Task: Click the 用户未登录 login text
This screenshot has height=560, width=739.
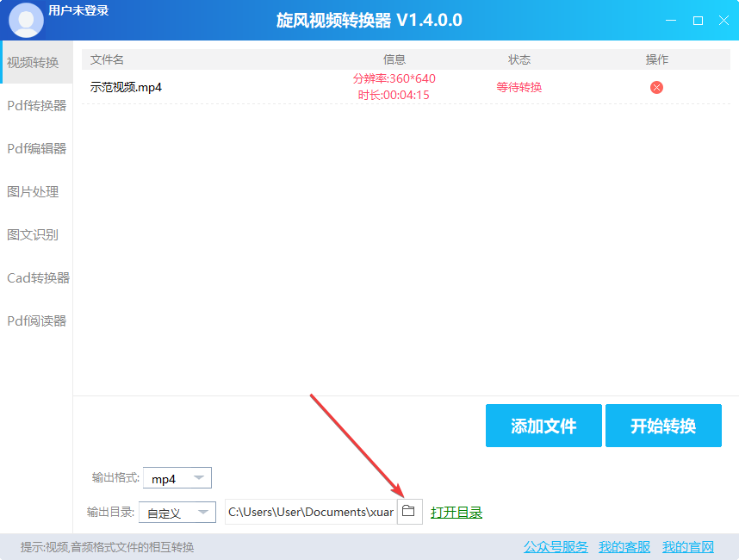Action: (78, 10)
